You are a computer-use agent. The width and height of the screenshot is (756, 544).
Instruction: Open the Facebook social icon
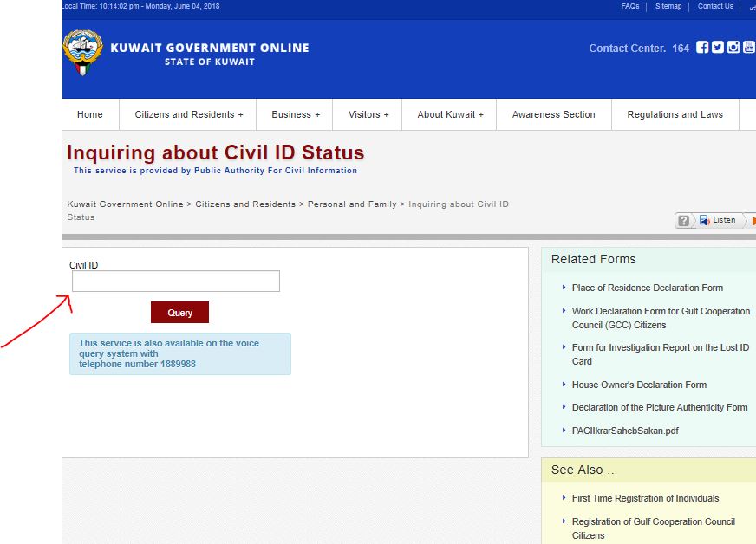pyautogui.click(x=702, y=48)
